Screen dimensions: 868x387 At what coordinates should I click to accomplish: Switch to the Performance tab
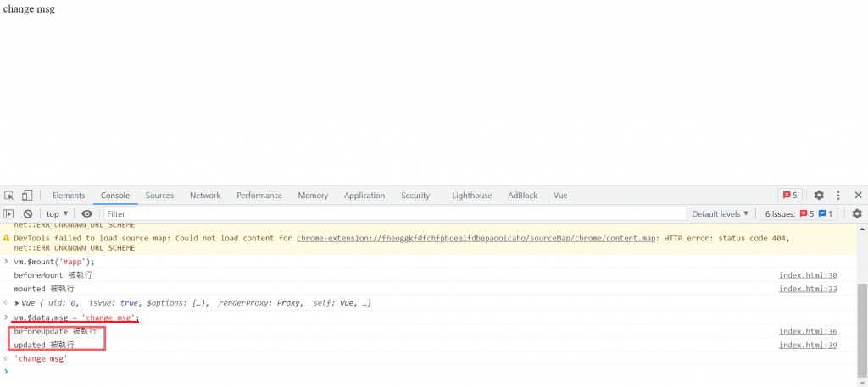click(259, 195)
